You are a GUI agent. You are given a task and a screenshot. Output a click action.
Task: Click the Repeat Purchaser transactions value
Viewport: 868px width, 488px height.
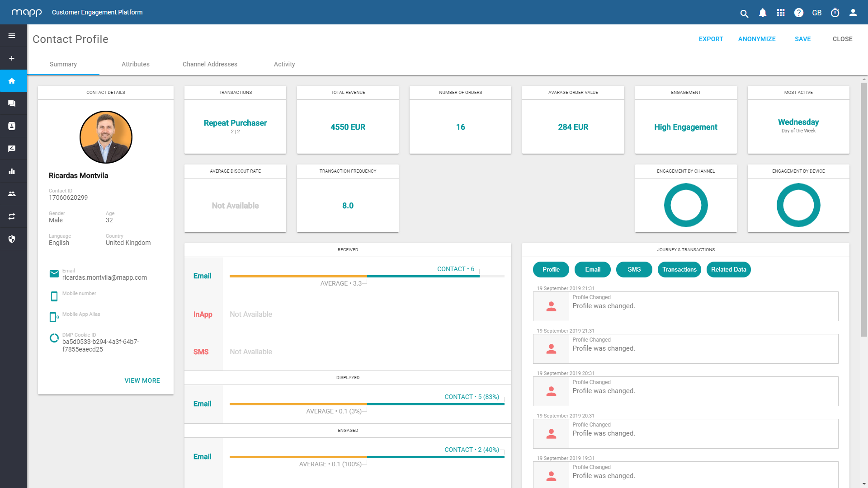pyautogui.click(x=235, y=123)
